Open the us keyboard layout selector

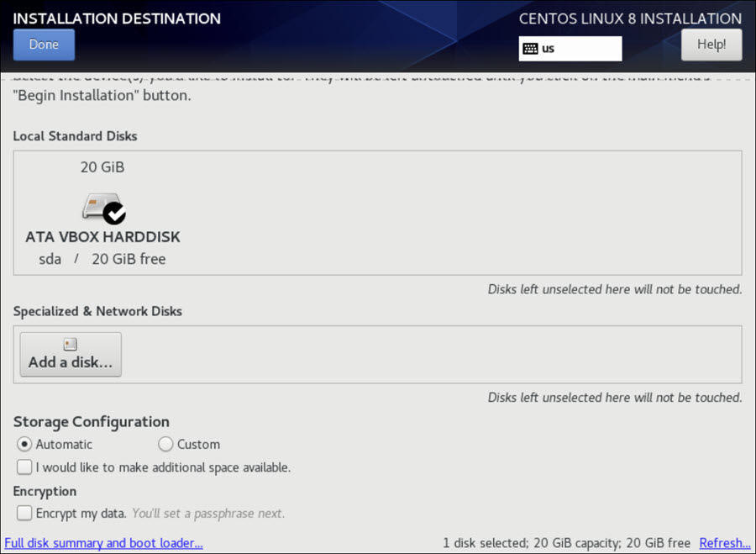pos(570,48)
